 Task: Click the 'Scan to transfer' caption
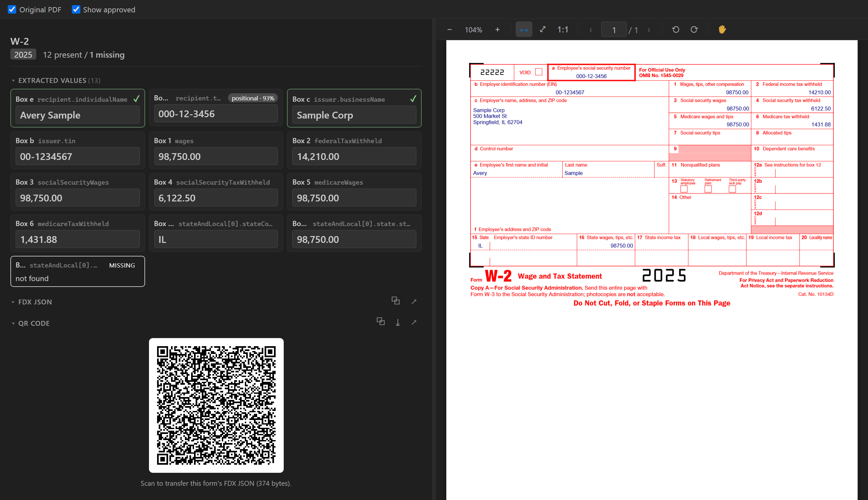pos(216,483)
